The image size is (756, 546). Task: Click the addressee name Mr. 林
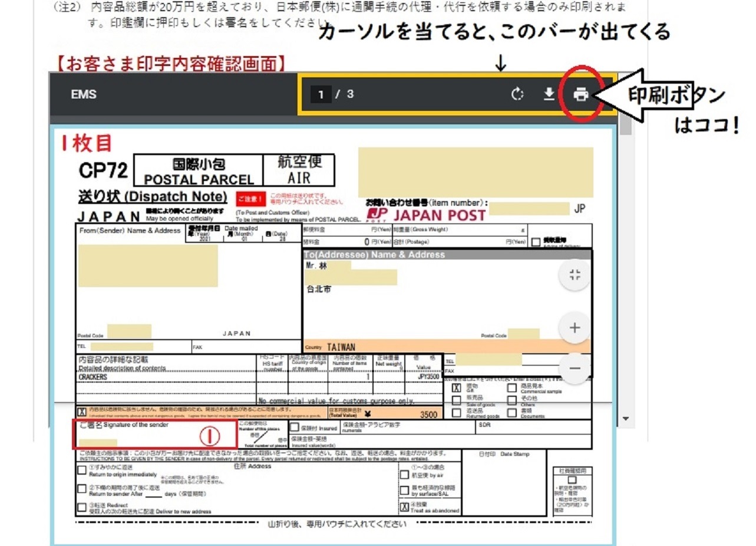click(x=316, y=266)
